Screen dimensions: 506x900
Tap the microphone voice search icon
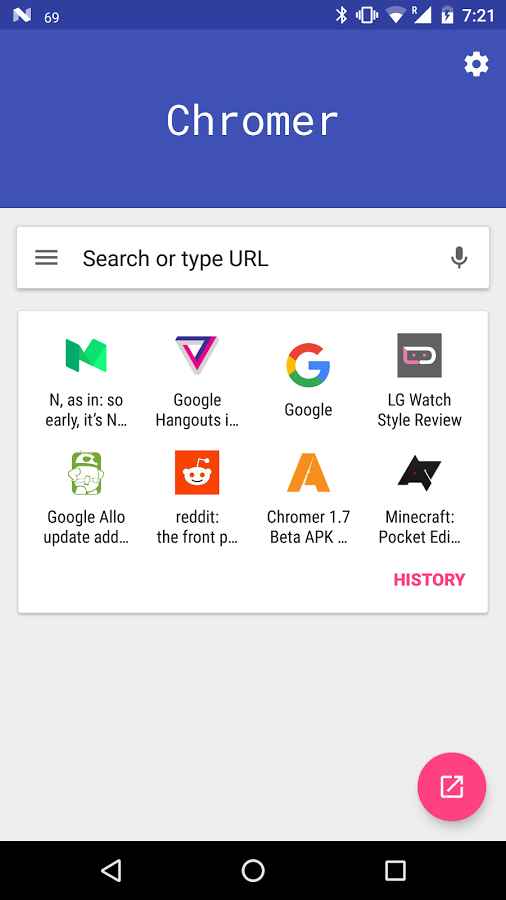458,258
